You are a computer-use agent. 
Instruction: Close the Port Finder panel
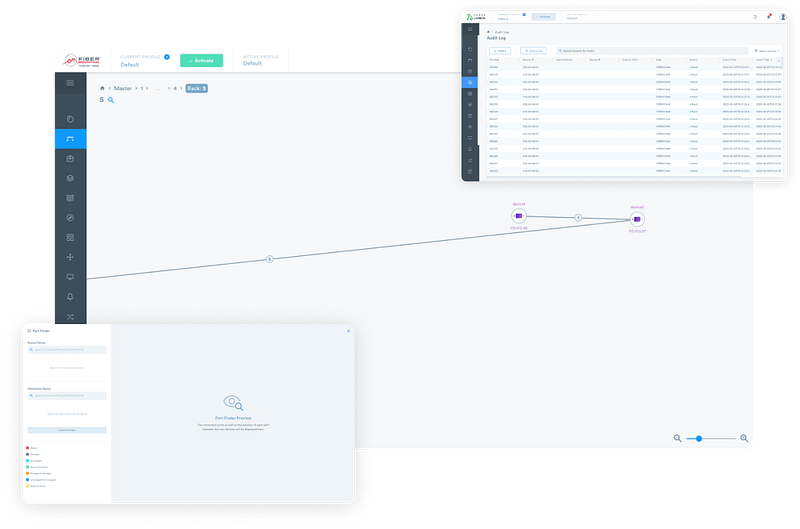click(348, 331)
